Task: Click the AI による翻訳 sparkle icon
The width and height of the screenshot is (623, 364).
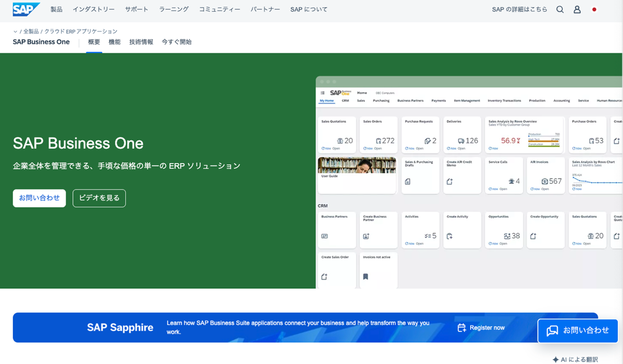Action: (x=555, y=360)
